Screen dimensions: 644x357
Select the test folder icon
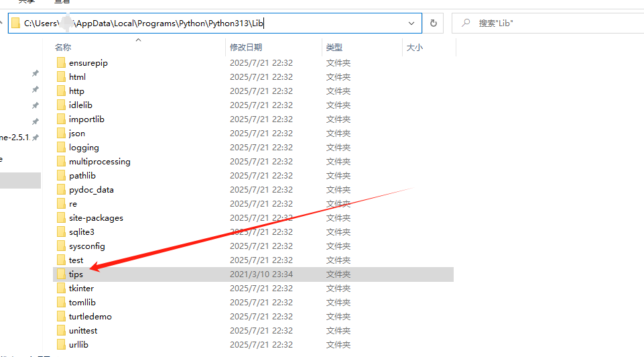[61, 260]
